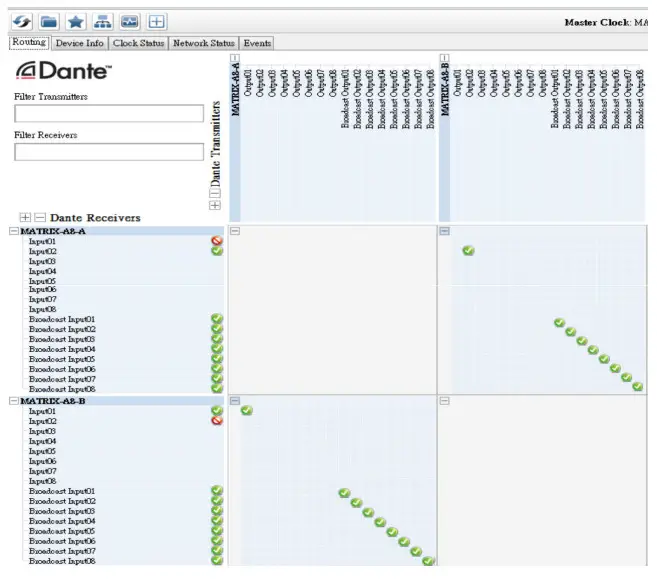657x579 pixels.
Task: Expand all Dante Receivers with plus button
Action: click(x=25, y=217)
